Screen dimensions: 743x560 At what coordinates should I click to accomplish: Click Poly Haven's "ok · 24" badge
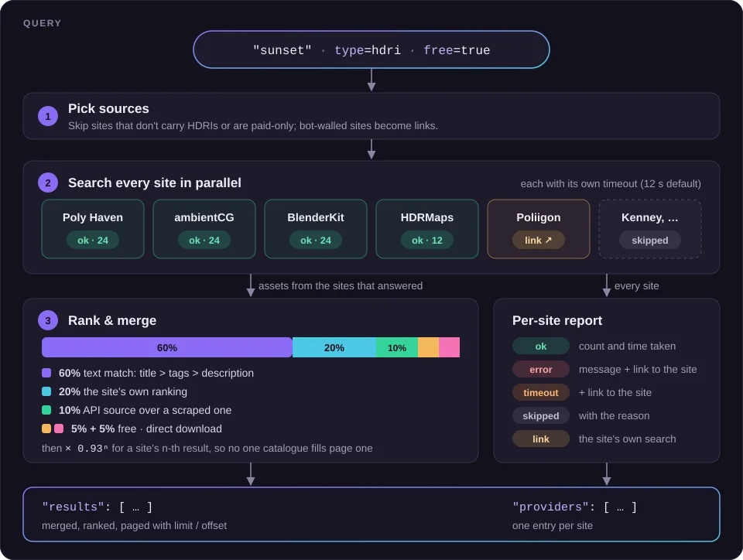click(93, 240)
